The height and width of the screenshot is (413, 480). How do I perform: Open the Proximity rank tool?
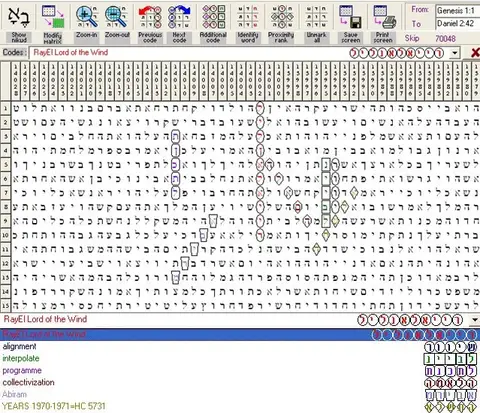282,17
